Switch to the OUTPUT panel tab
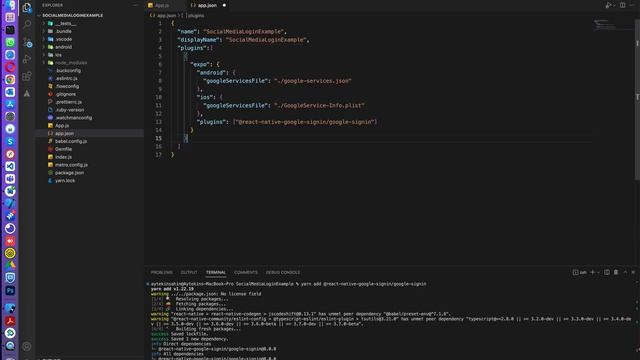 point(189,272)
